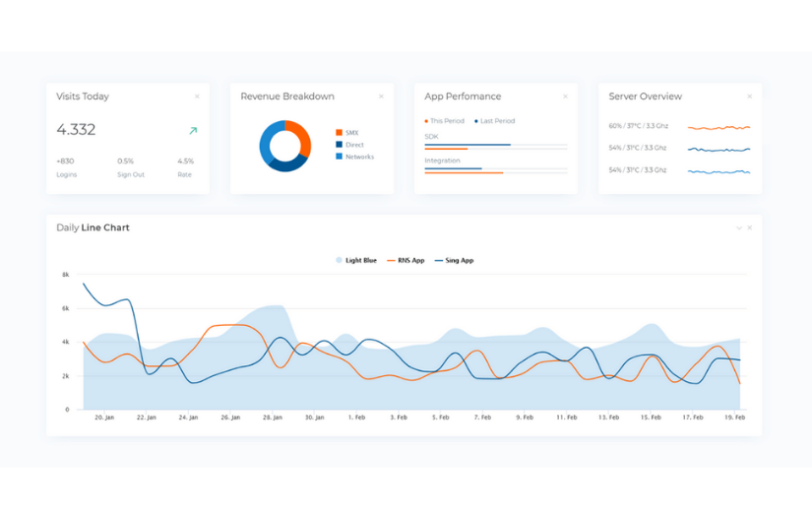Click the 8k y-axis label
812x517 pixels.
tap(65, 275)
